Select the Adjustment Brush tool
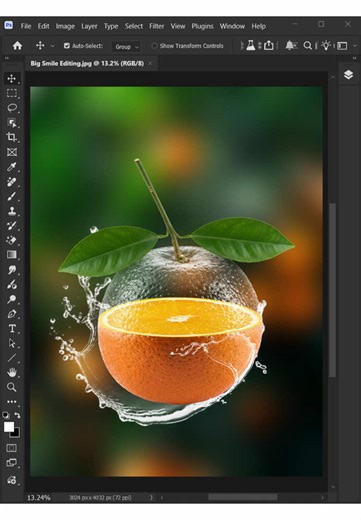The image size is (361, 520). 12,284
